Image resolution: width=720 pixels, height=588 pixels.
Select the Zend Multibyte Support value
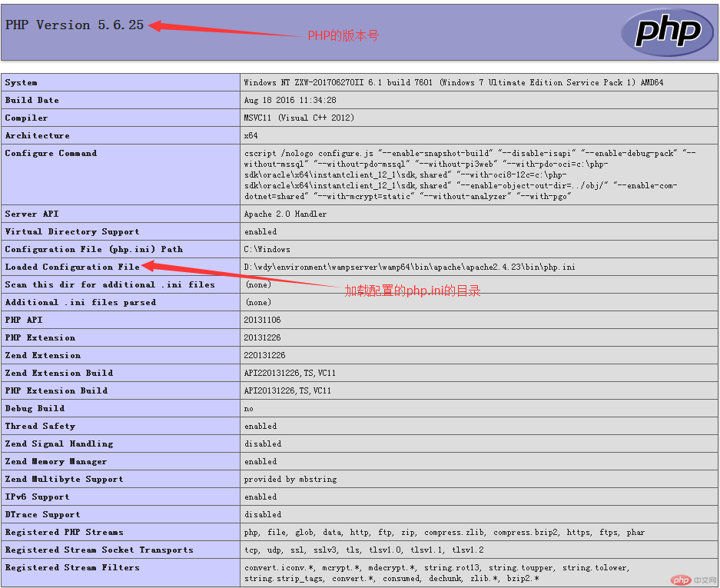click(x=290, y=479)
